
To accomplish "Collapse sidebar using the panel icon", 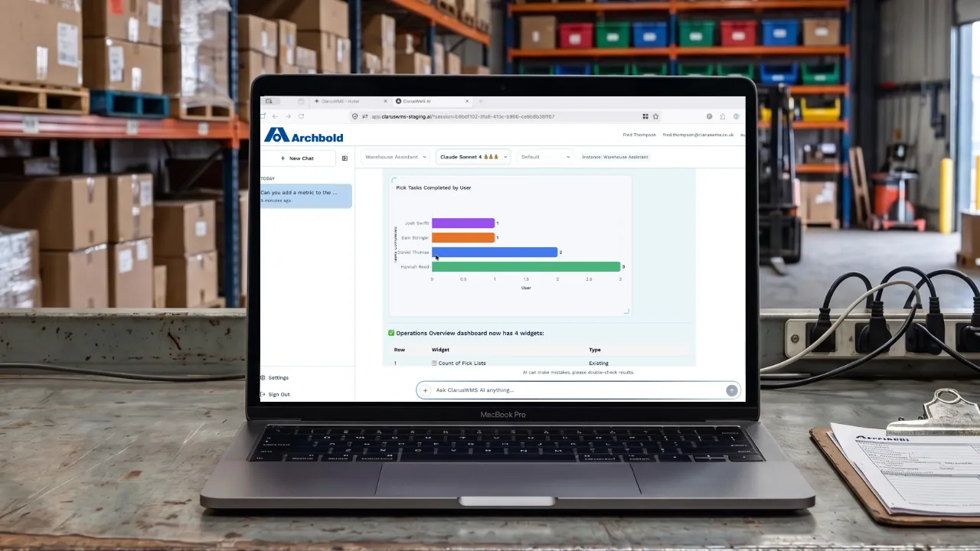I will (x=345, y=158).
